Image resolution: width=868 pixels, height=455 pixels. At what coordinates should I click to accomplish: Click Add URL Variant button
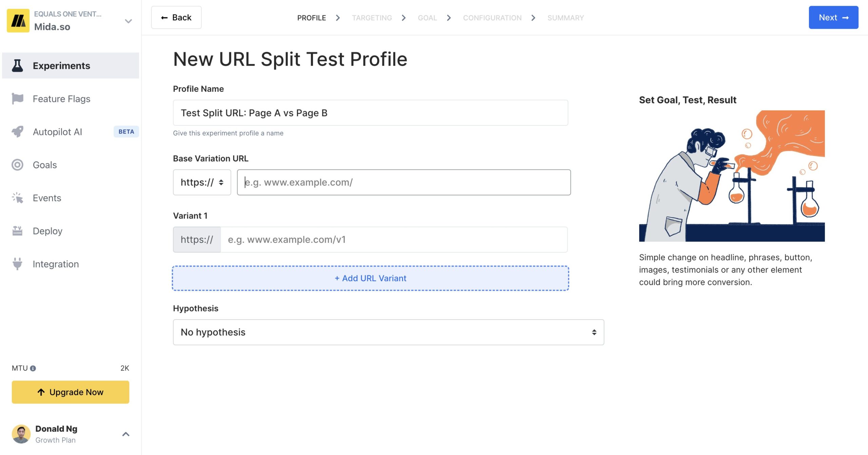[x=370, y=278]
